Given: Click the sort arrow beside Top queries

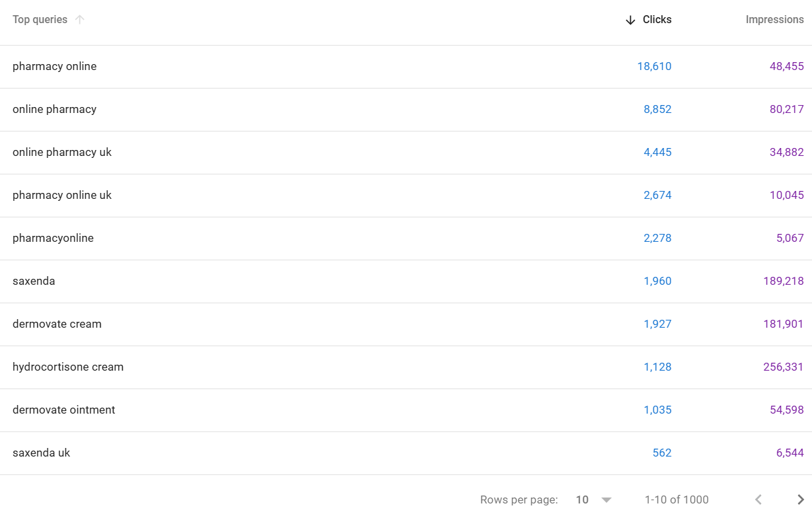Looking at the screenshot, I should 80,20.
